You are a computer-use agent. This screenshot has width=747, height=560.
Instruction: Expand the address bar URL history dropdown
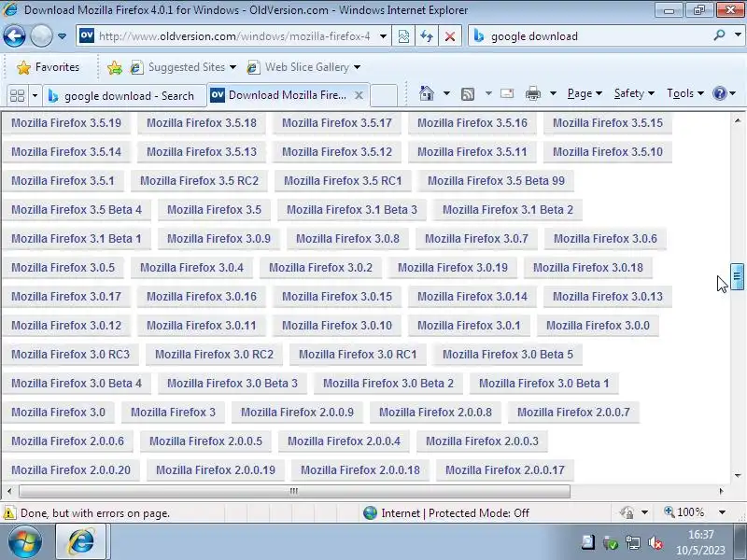[x=383, y=36]
